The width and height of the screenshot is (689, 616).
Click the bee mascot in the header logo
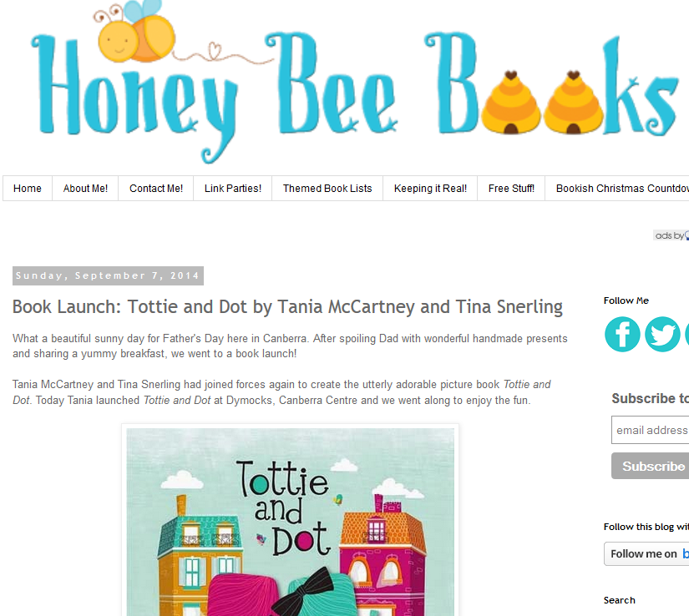(134, 32)
